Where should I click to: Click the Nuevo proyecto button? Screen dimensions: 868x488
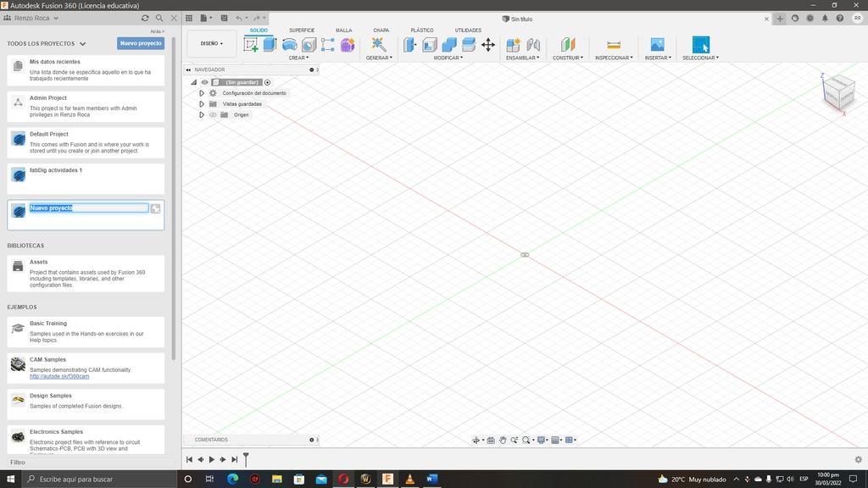(141, 43)
